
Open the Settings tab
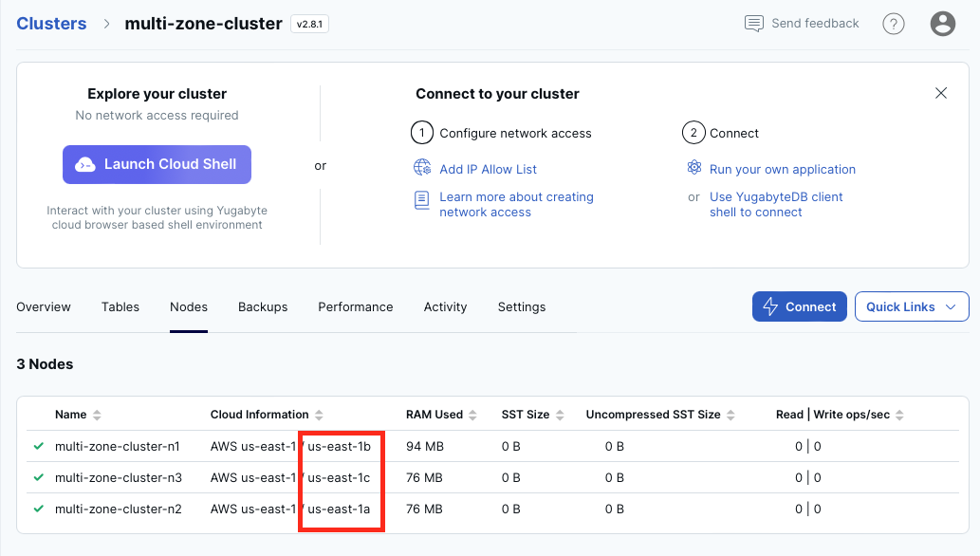click(x=521, y=306)
